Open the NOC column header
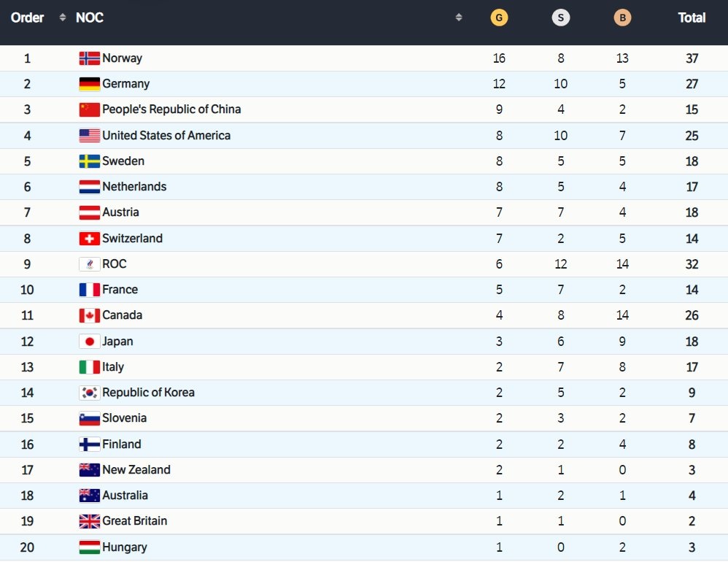This screenshot has height=562, width=728. click(x=89, y=18)
